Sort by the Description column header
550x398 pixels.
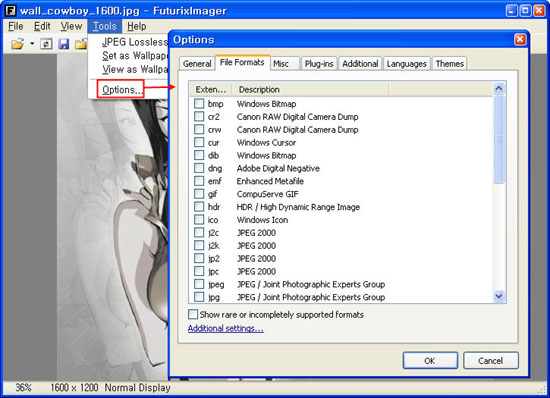(x=310, y=89)
